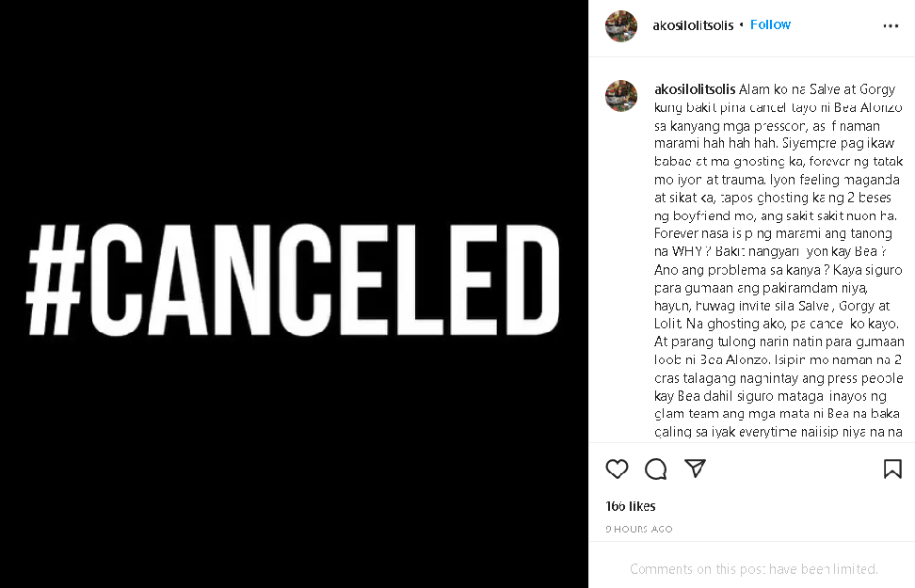Follow the akosilolitsolis account
The width and height of the screenshot is (915, 588).
(x=770, y=25)
